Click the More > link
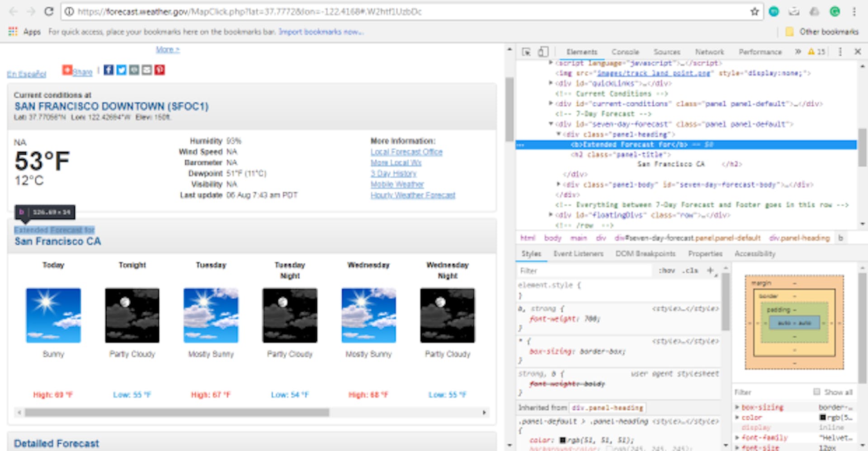Image resolution: width=868 pixels, height=451 pixels. (168, 50)
